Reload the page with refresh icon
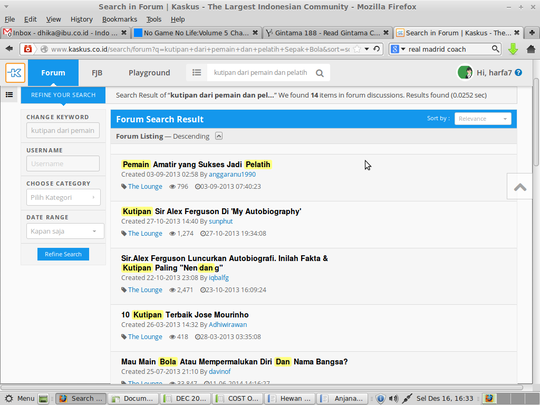 (x=377, y=49)
